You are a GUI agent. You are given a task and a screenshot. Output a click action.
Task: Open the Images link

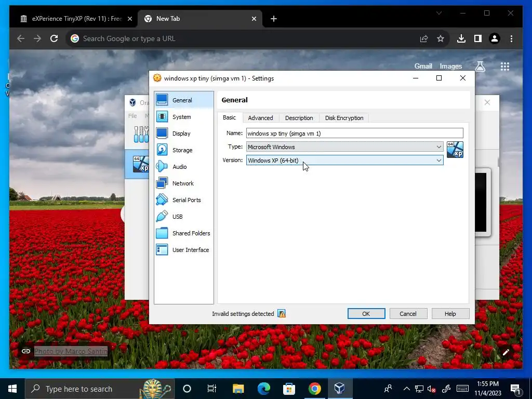(450, 66)
